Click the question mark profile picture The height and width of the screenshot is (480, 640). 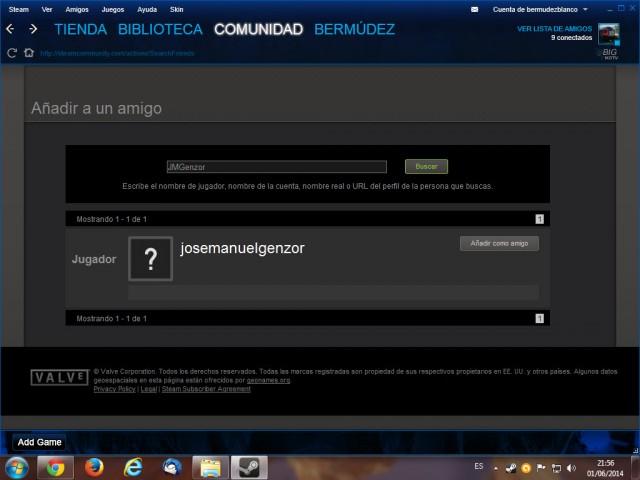point(151,259)
